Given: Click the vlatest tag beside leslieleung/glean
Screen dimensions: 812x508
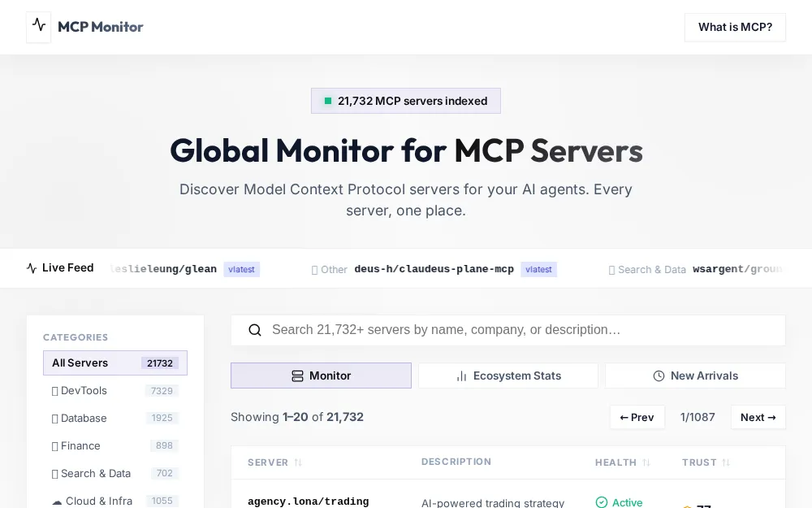Looking at the screenshot, I should [x=241, y=269].
